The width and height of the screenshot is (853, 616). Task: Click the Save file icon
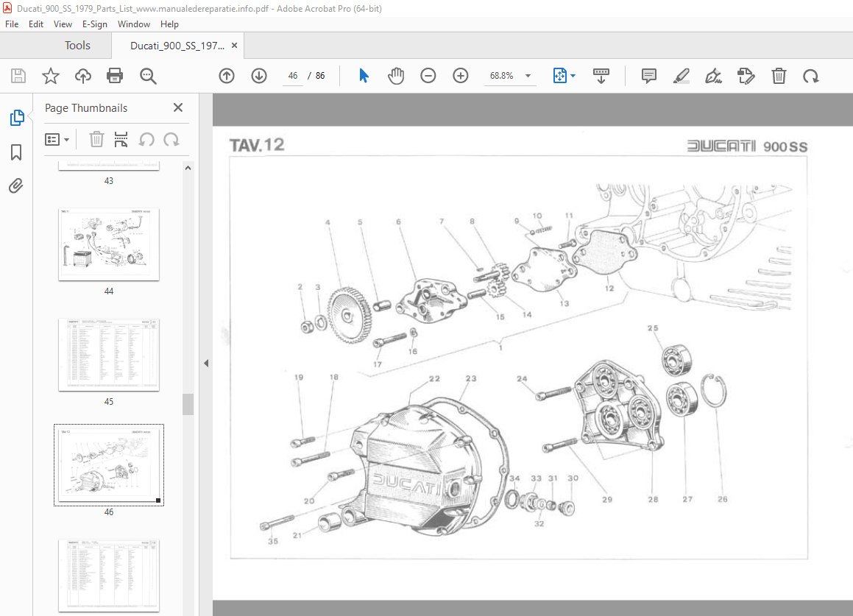18,76
